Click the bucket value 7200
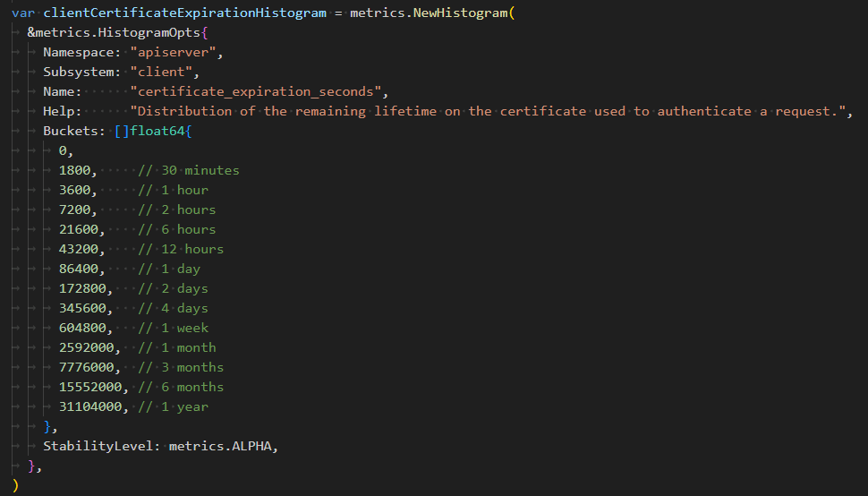The width and height of the screenshot is (868, 496). (74, 210)
